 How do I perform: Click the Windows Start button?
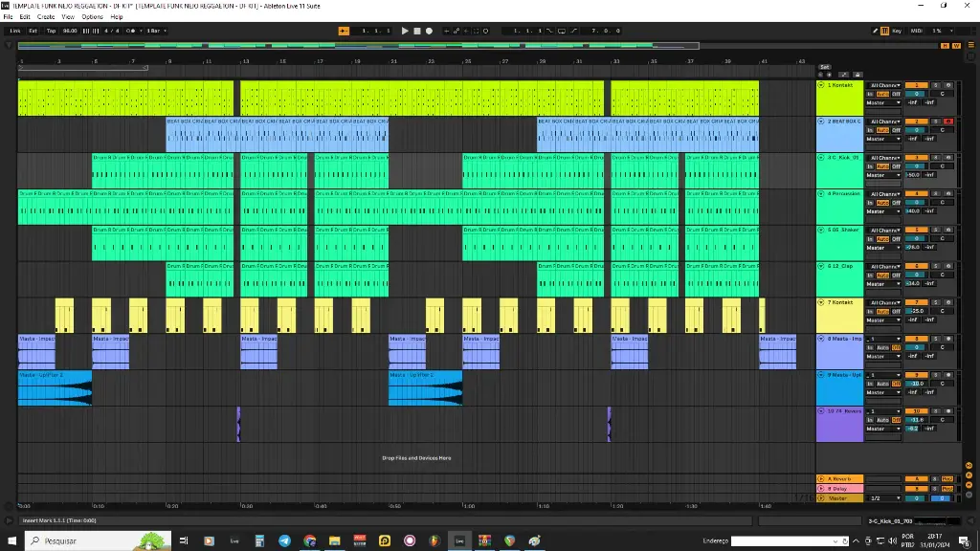pos(11,540)
